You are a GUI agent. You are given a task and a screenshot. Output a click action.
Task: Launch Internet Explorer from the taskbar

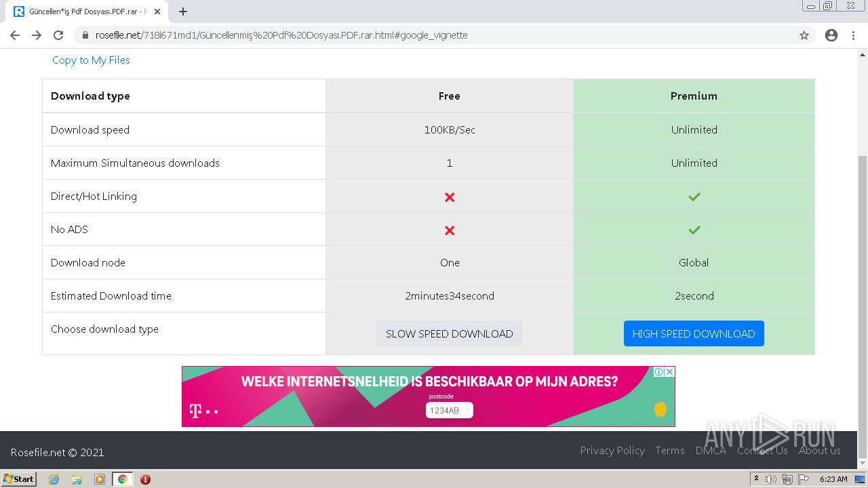click(54, 479)
